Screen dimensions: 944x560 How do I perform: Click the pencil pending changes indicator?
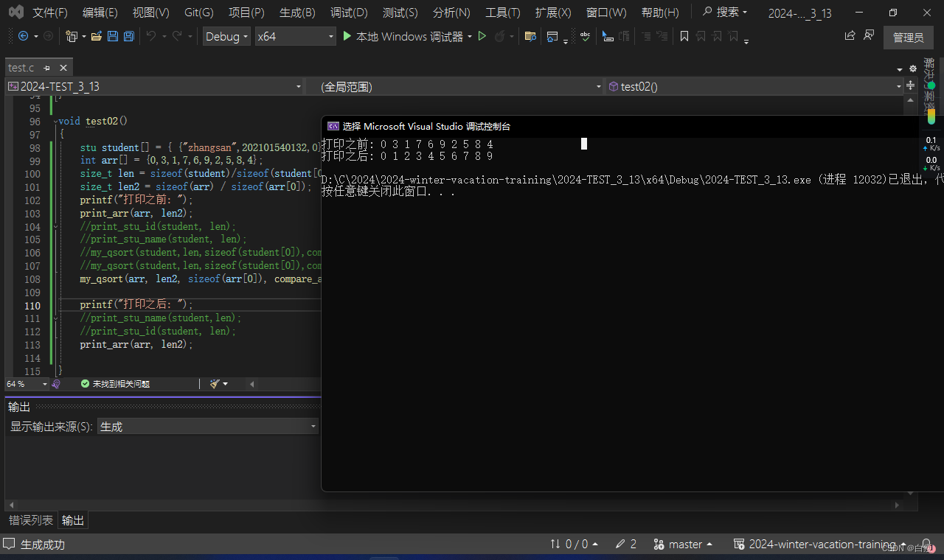pos(625,545)
